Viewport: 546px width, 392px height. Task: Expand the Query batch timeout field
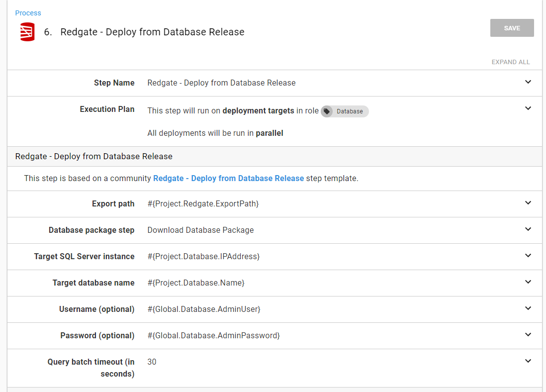click(528, 361)
